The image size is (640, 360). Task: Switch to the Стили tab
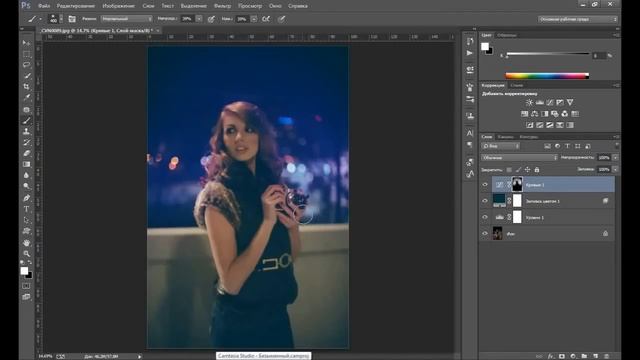point(517,85)
